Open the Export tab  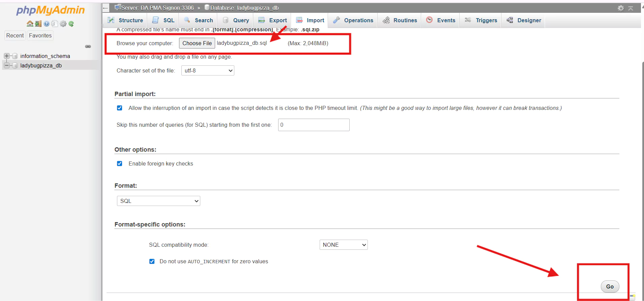(272, 20)
